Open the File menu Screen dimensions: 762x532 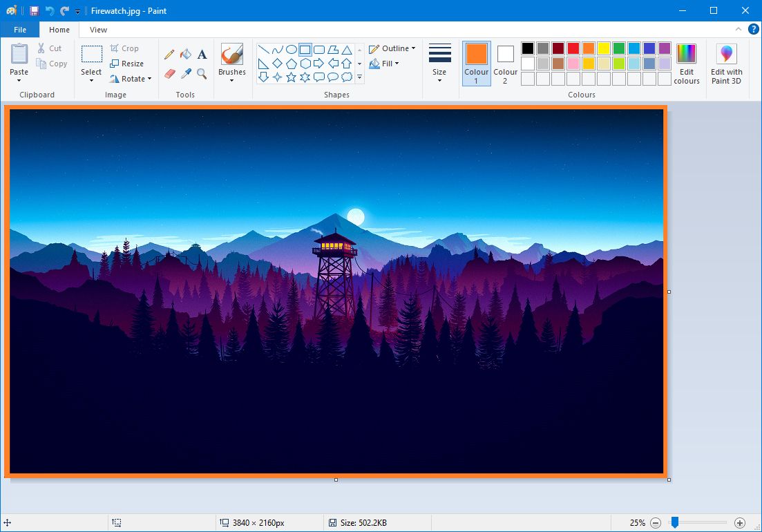[x=20, y=30]
